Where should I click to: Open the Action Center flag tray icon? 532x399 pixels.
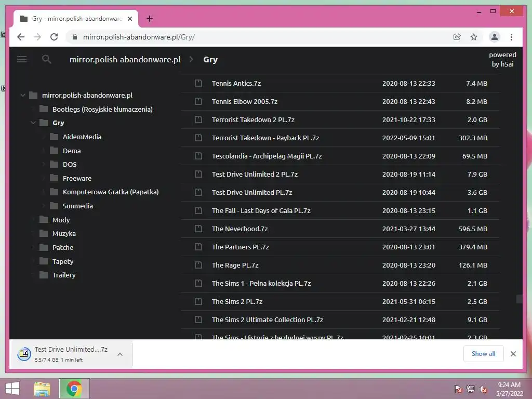[x=458, y=389]
